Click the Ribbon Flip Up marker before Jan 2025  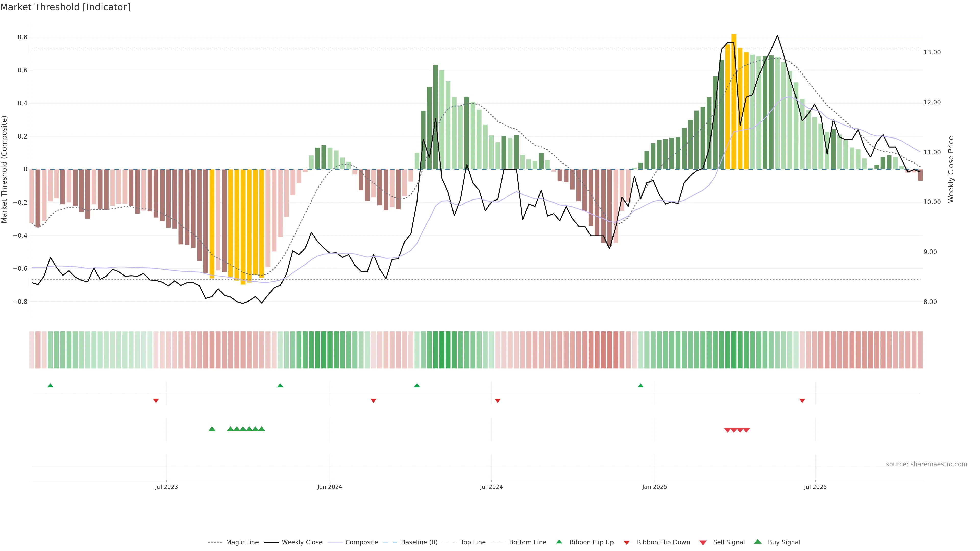[641, 386]
